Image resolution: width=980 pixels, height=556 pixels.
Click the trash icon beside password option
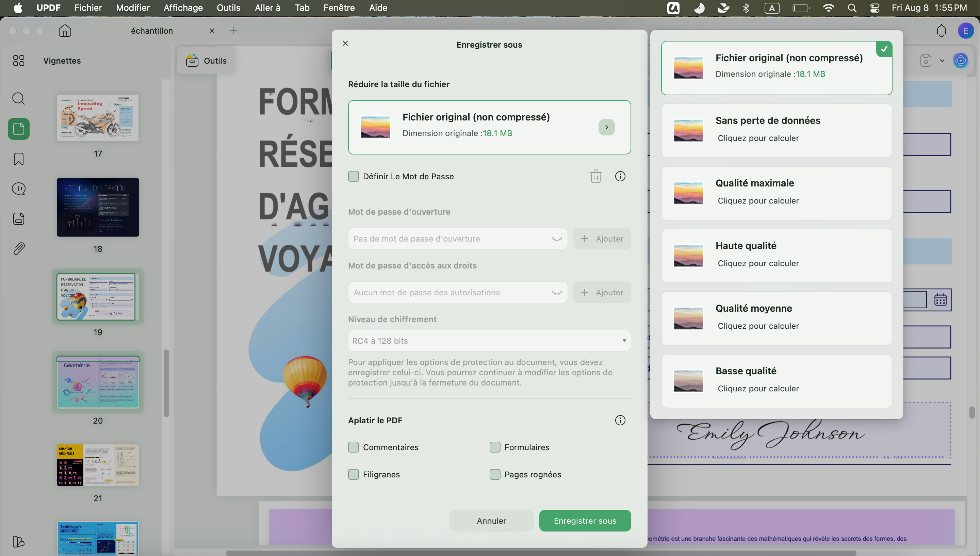(x=595, y=176)
